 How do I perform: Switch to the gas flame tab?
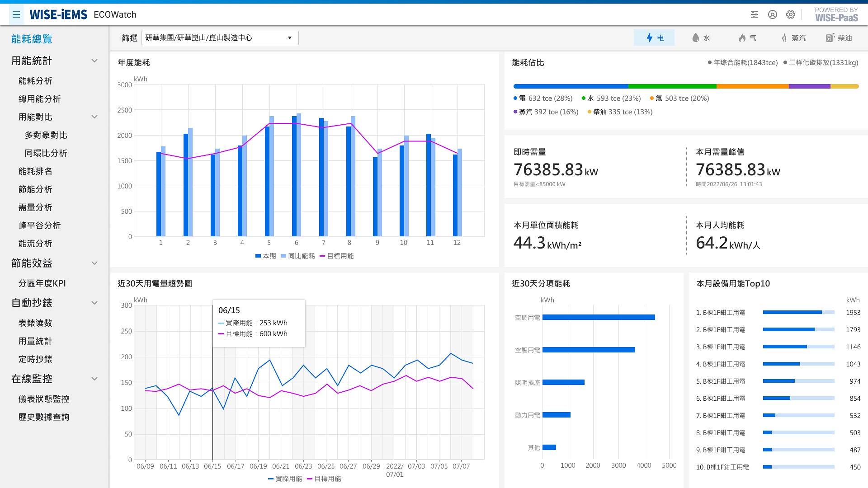747,38
